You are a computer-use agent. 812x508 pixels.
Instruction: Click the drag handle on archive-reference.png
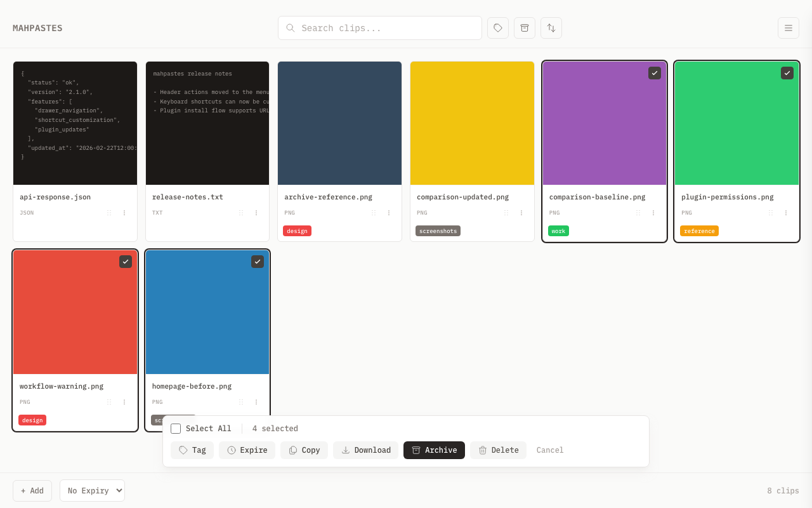(x=373, y=212)
